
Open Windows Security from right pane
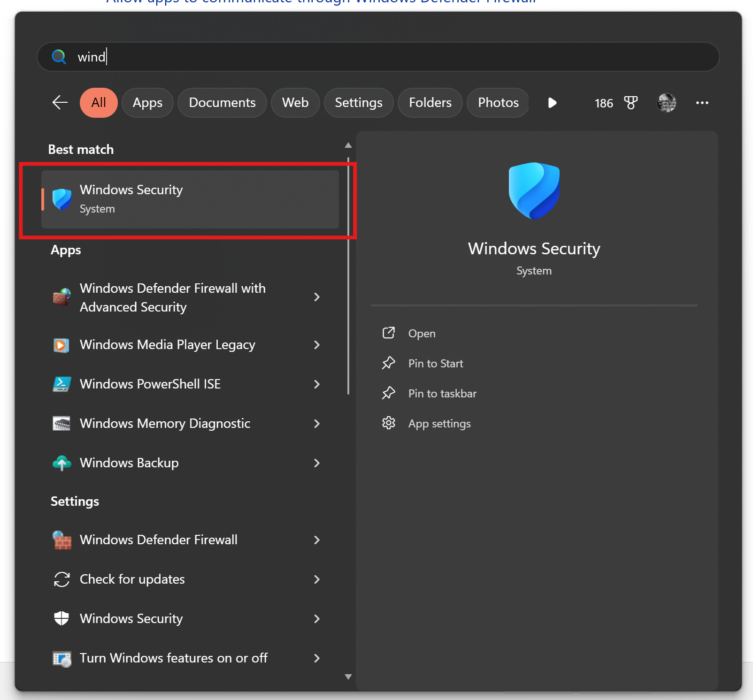coord(422,334)
